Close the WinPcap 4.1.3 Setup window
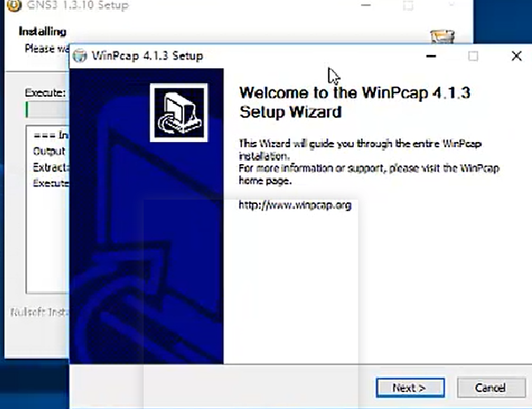The width and height of the screenshot is (532, 409). 516,56
